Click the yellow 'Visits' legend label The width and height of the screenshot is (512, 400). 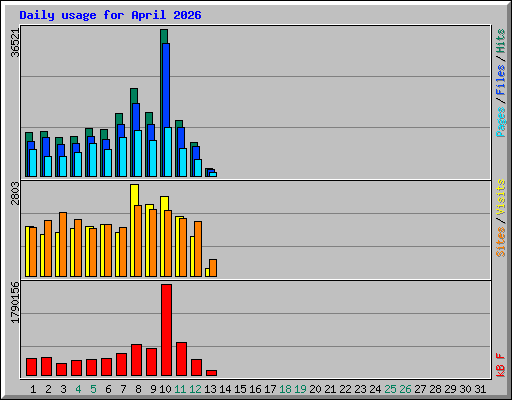click(501, 197)
